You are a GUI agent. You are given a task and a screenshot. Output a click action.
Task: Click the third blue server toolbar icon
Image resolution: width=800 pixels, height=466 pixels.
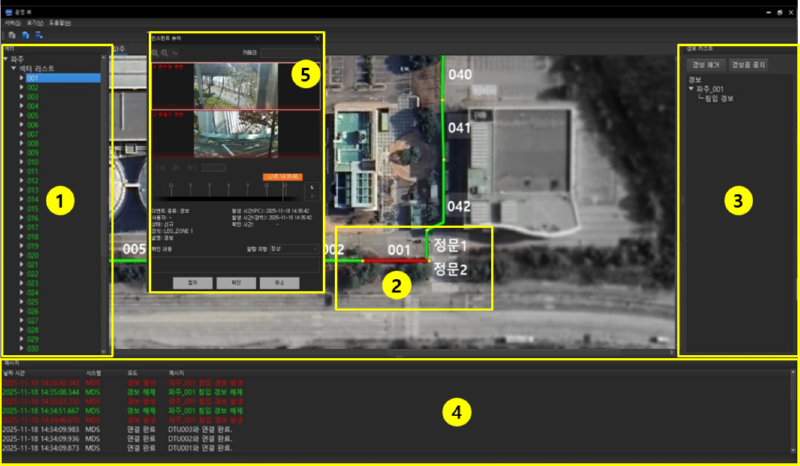tap(39, 35)
